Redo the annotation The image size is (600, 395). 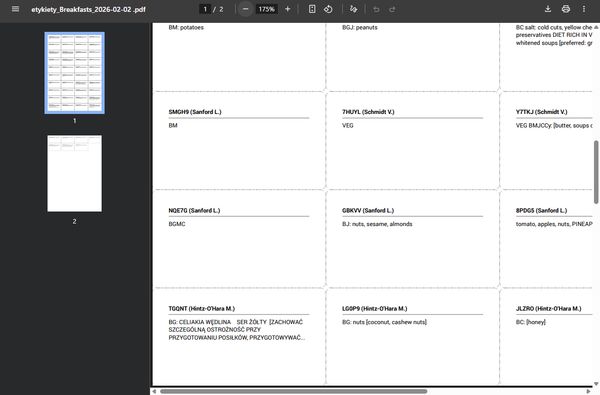392,9
